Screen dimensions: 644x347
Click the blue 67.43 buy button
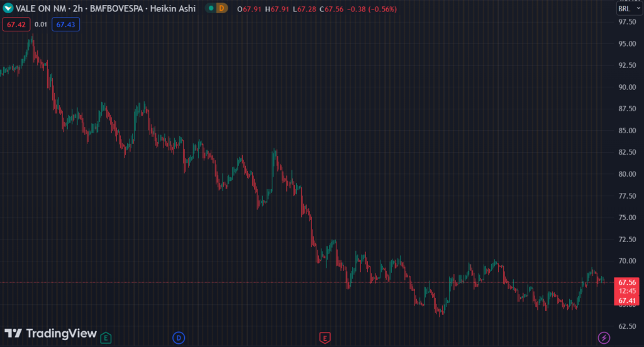[65, 25]
